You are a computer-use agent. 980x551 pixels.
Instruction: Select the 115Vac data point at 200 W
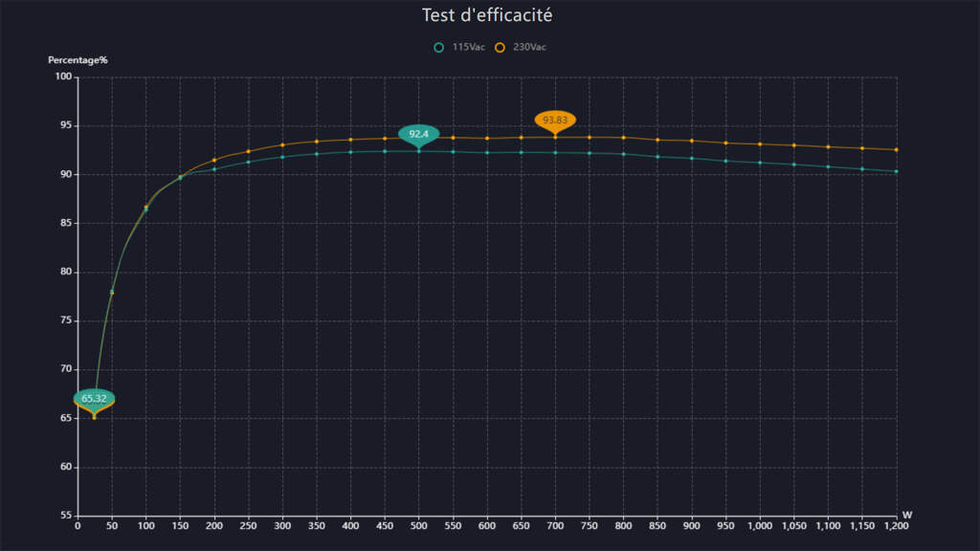[214, 169]
